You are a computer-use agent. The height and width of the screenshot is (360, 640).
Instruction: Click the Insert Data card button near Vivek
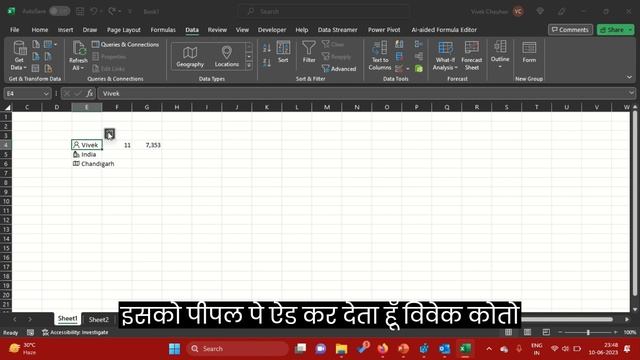coord(109,133)
